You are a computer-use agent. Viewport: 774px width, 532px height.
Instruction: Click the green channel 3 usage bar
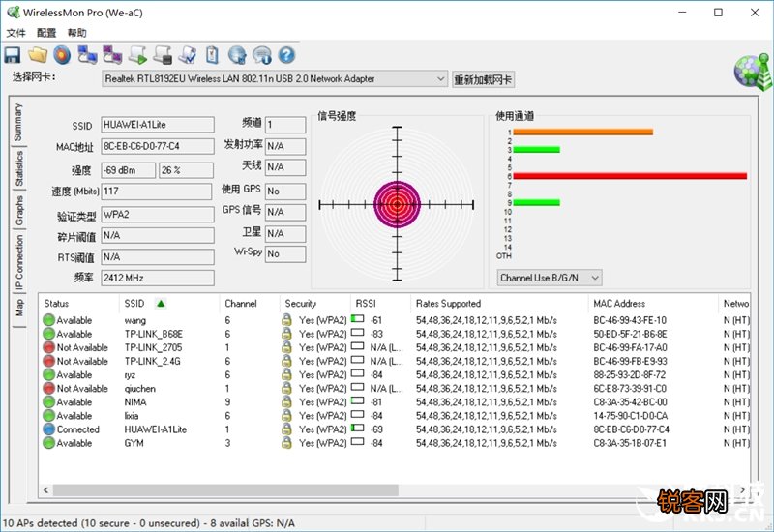537,150
